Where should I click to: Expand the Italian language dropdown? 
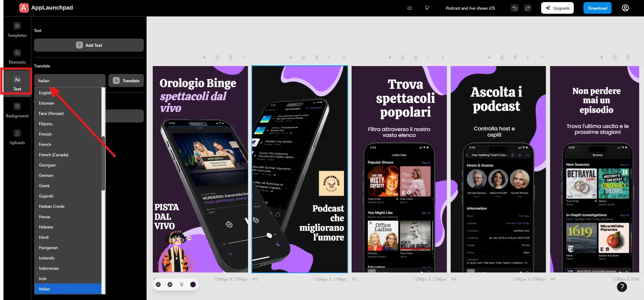tap(69, 81)
